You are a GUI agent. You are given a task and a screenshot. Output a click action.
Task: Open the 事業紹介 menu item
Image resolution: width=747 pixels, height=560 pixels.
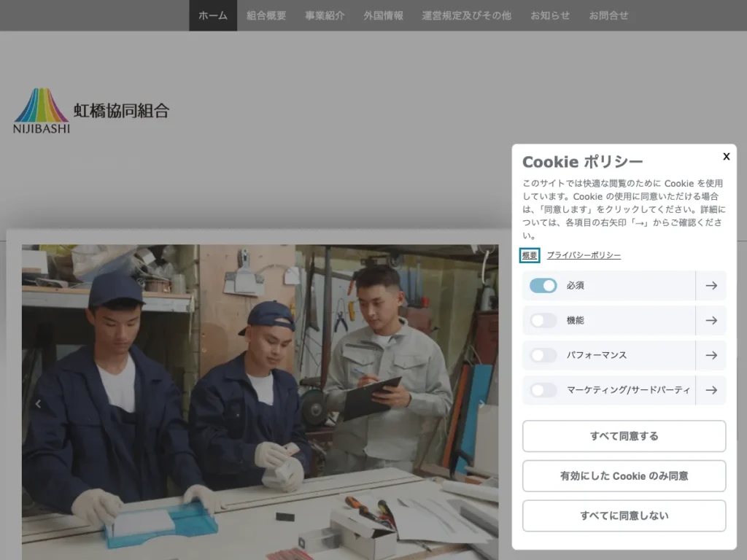tap(325, 15)
